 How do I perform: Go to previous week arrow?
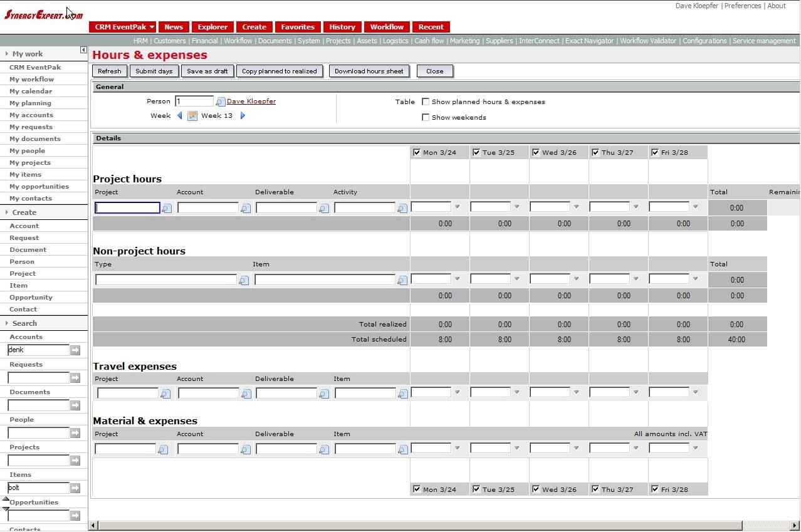tap(180, 115)
